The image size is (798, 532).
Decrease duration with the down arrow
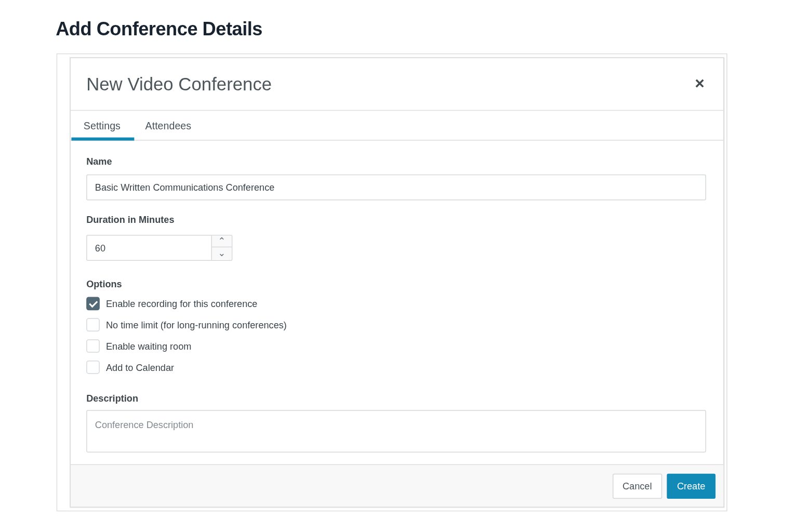click(222, 254)
